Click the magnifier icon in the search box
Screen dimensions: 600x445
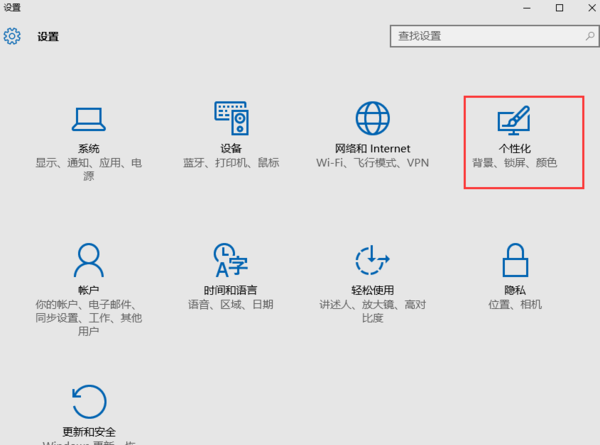click(x=577, y=36)
